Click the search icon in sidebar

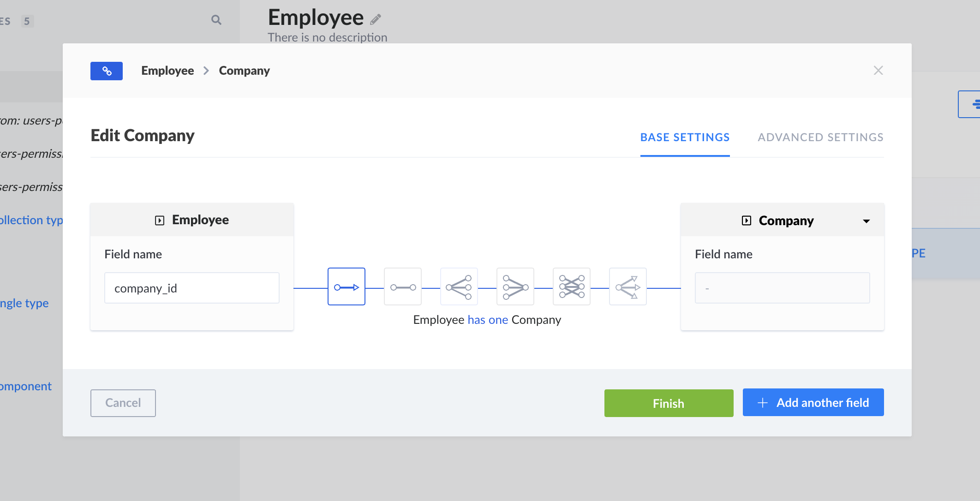coord(216,20)
